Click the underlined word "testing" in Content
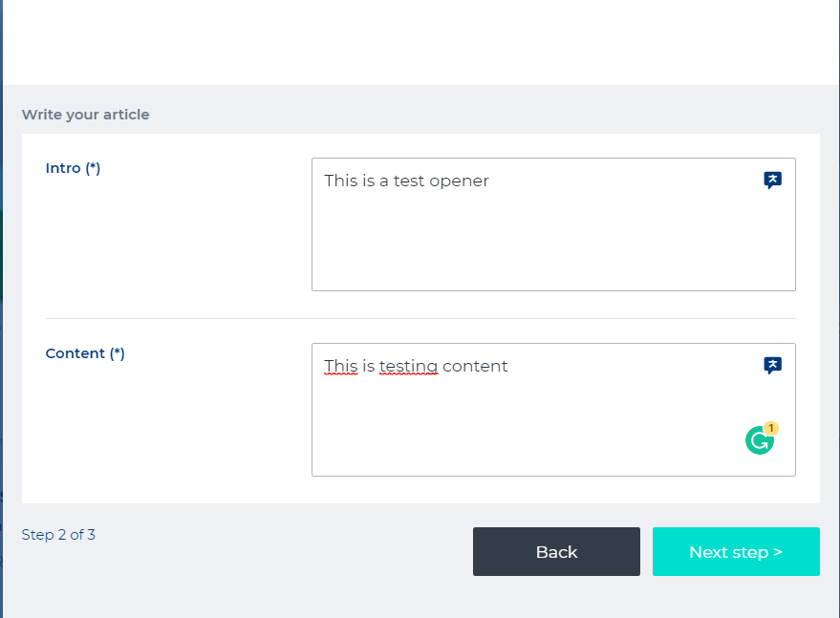This screenshot has width=840, height=618. coord(408,366)
